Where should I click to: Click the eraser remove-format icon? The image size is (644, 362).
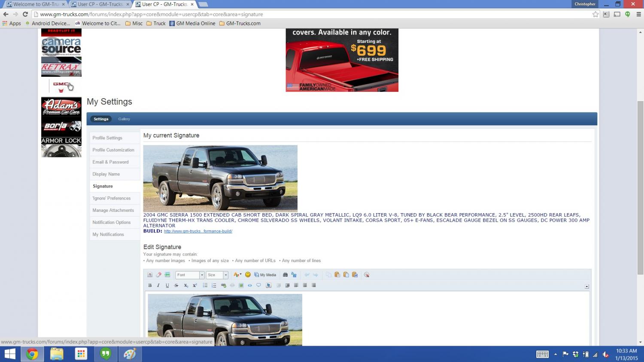[158, 275]
